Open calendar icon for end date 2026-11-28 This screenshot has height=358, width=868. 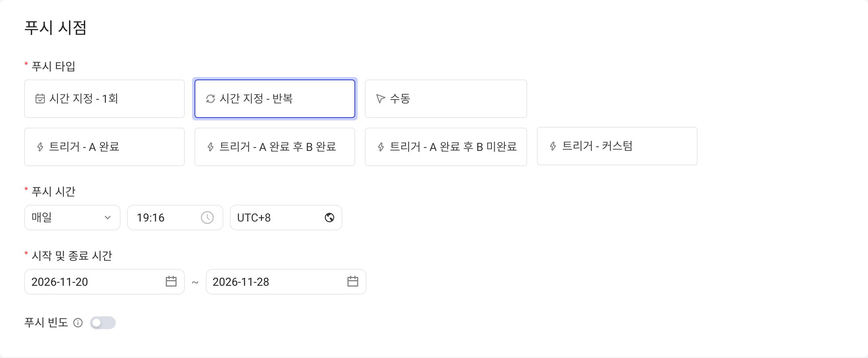353,281
